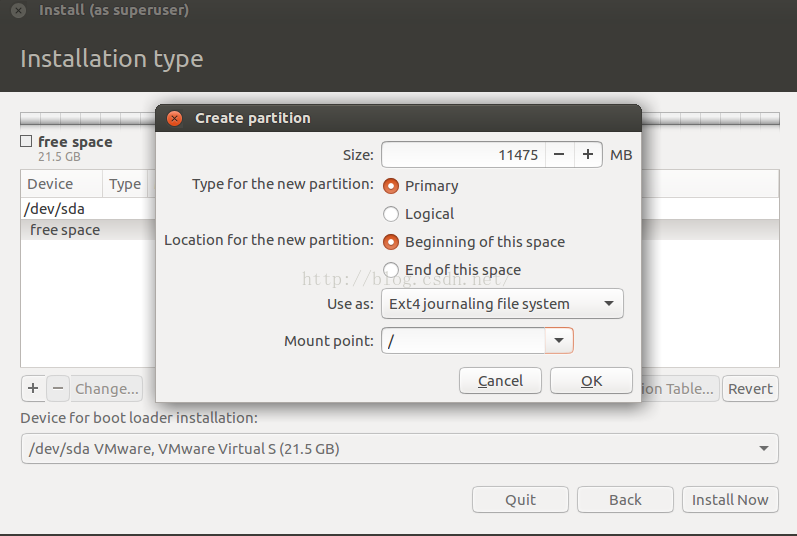Image resolution: width=797 pixels, height=536 pixels.
Task: Increase partition size with plus button
Action: [x=588, y=154]
